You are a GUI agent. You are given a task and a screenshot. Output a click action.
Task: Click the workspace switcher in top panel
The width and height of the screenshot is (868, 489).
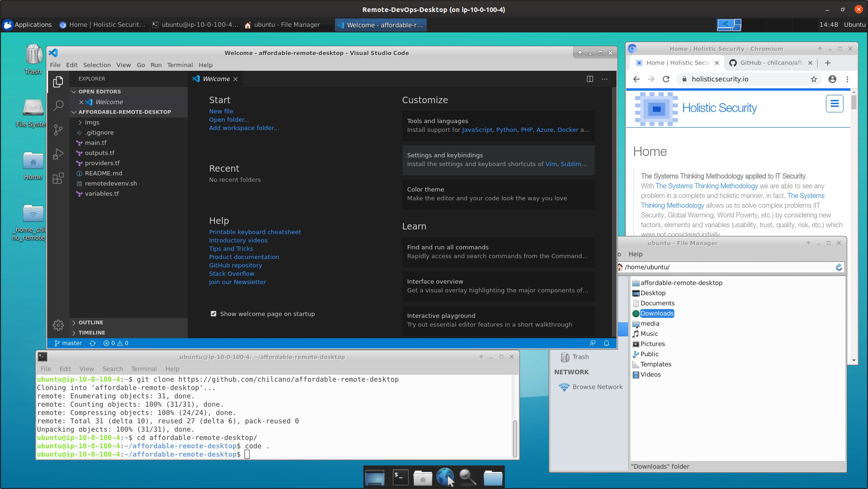(729, 25)
